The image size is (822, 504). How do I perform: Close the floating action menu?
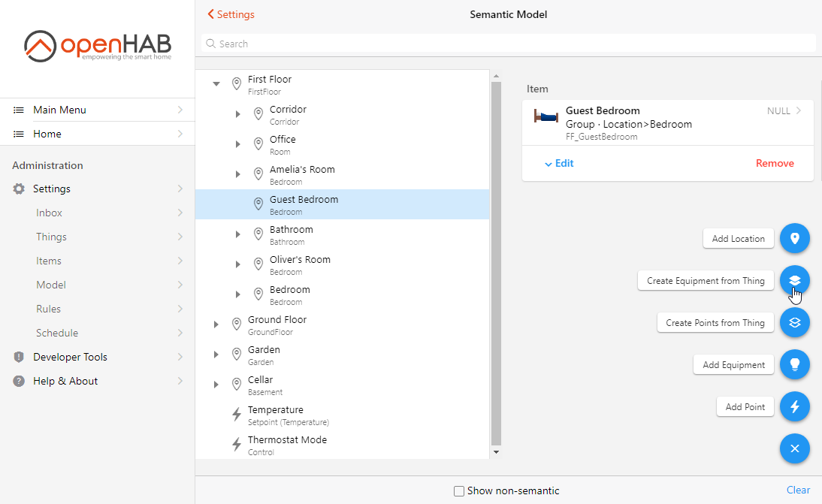click(x=794, y=449)
